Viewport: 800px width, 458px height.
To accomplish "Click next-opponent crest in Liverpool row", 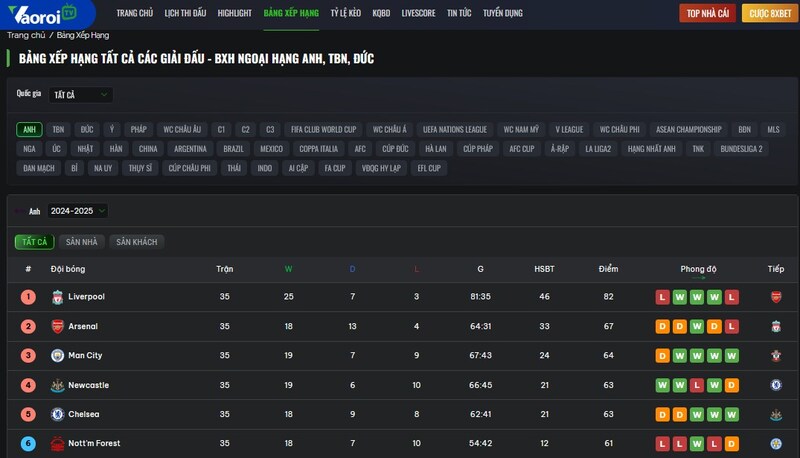I will click(776, 297).
